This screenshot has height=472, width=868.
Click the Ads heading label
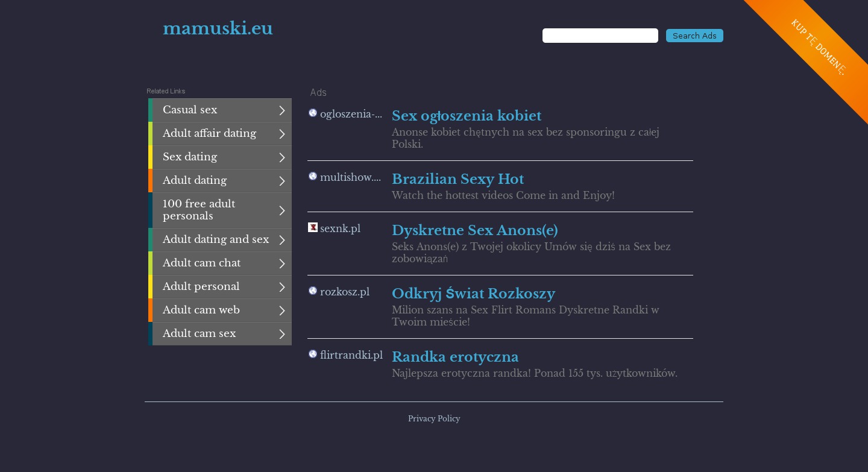[x=318, y=92]
